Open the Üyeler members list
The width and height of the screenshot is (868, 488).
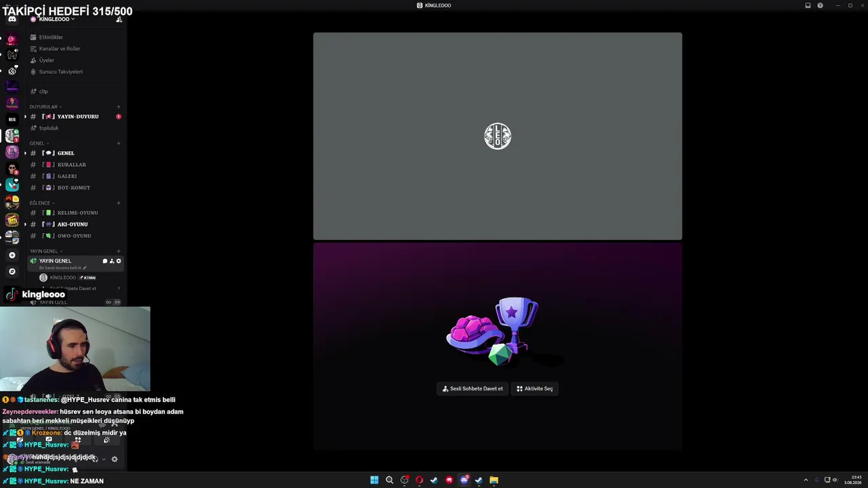click(x=46, y=60)
